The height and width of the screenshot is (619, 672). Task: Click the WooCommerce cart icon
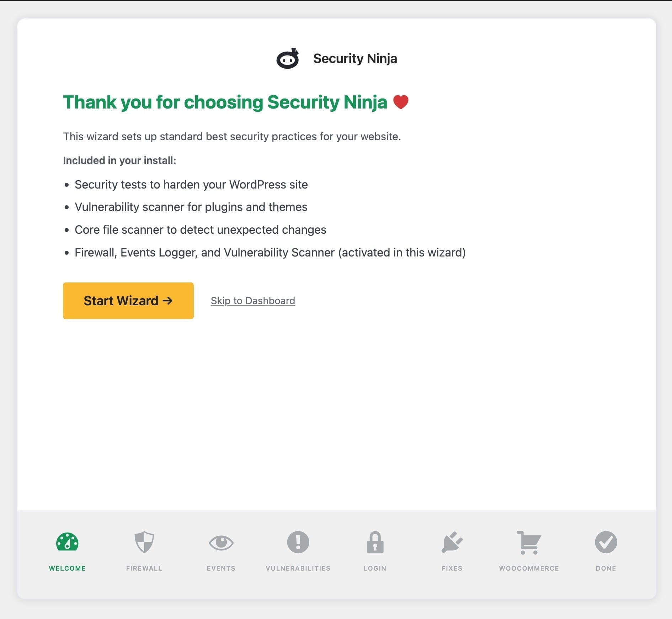(529, 543)
